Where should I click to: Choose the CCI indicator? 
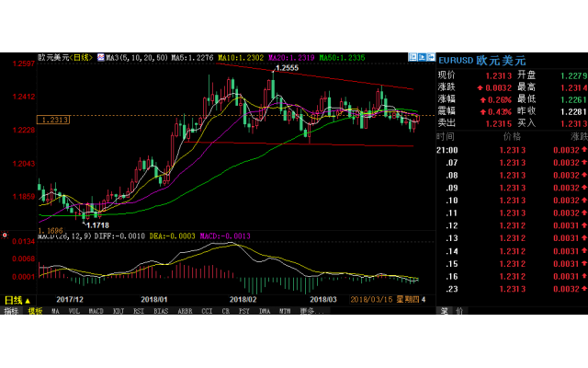pos(207,311)
